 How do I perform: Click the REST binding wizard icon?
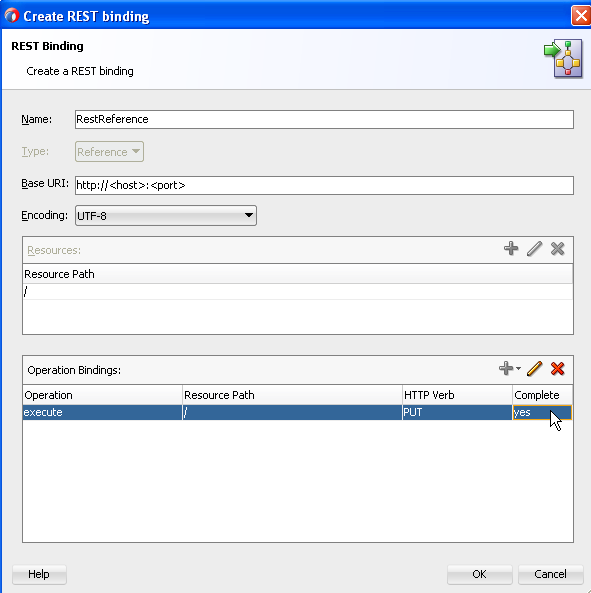[x=563, y=58]
